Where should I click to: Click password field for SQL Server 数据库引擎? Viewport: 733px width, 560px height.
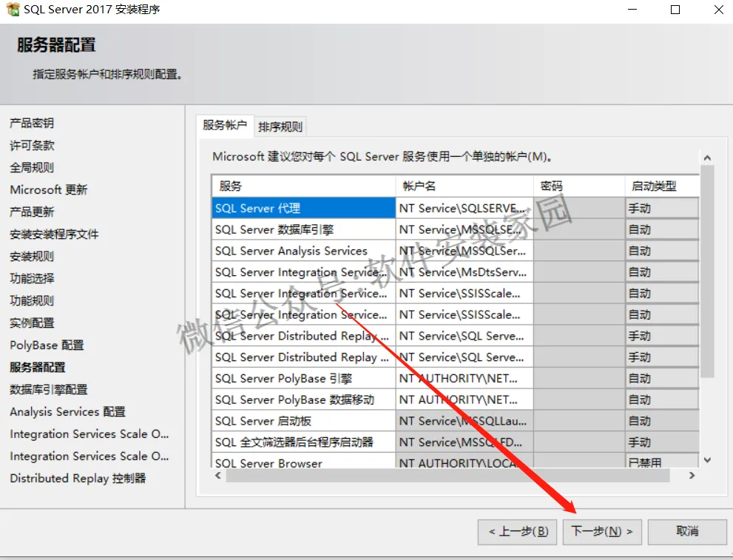tap(578, 229)
